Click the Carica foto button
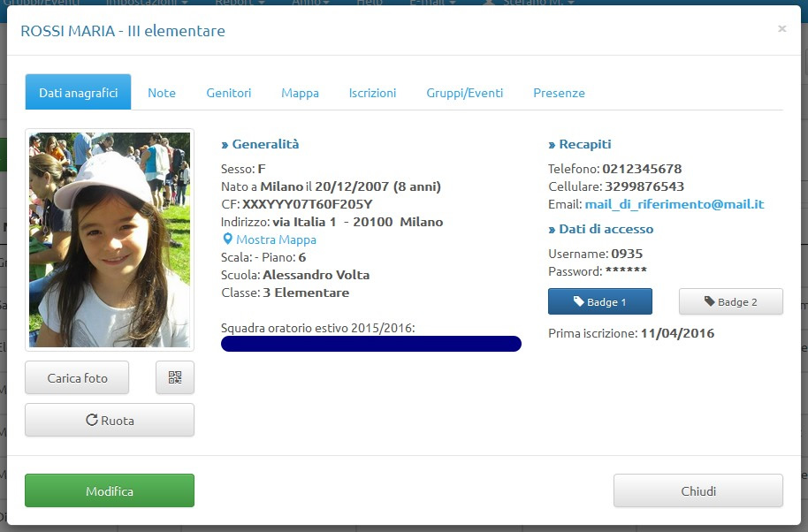The width and height of the screenshot is (808, 532). coord(77,377)
